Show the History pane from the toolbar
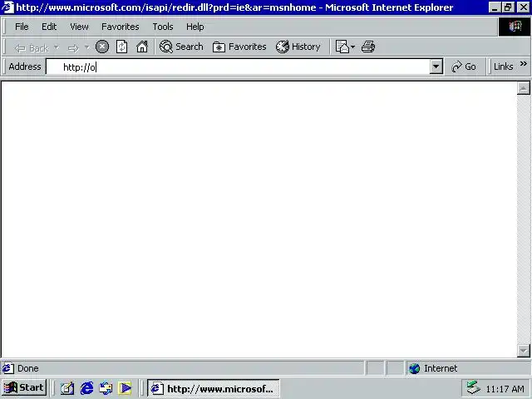This screenshot has width=532, height=399. tap(298, 47)
